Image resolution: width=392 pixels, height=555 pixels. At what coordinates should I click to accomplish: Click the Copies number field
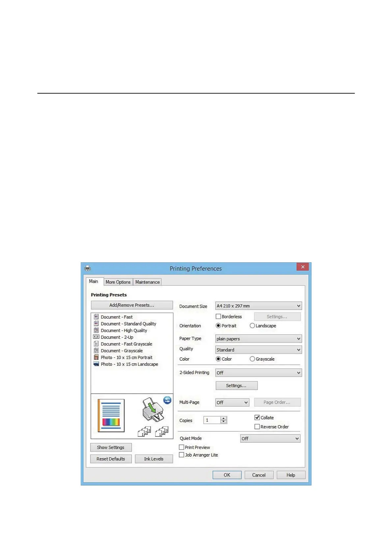tap(212, 420)
